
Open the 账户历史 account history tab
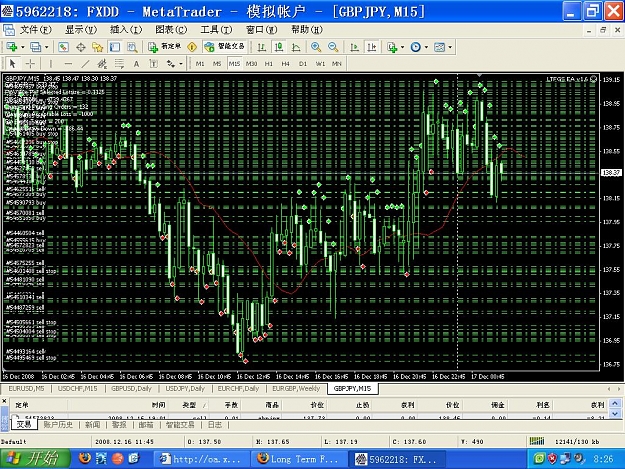point(58,425)
